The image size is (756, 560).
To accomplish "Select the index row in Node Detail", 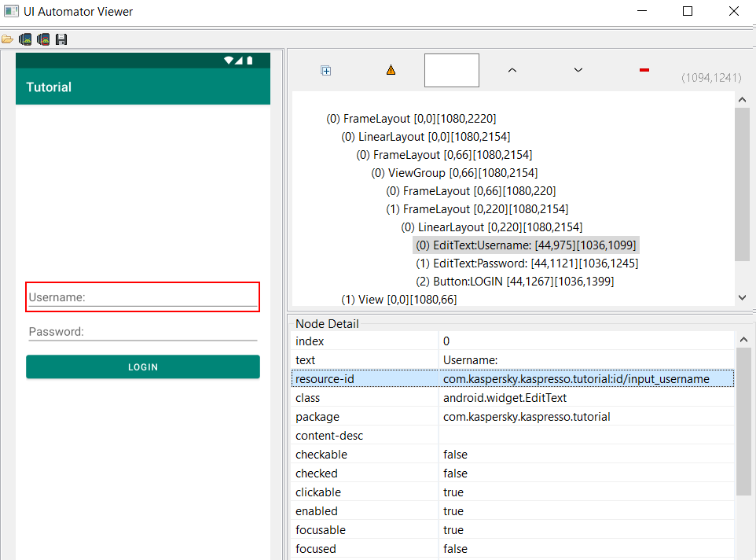I will click(x=513, y=341).
